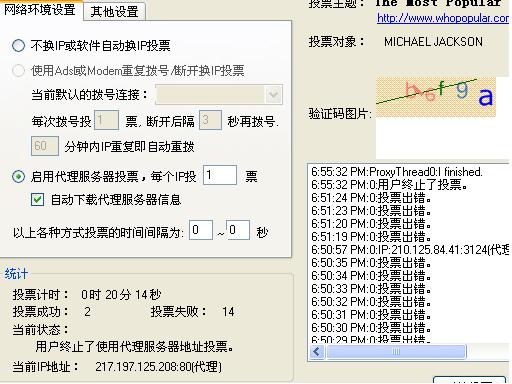Click the log's left scroll arrow
Screen dimensions: 512x384
[317, 352]
